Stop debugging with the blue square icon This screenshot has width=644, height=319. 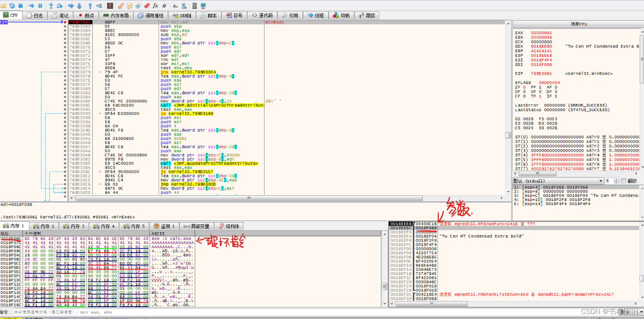tap(20, 6)
